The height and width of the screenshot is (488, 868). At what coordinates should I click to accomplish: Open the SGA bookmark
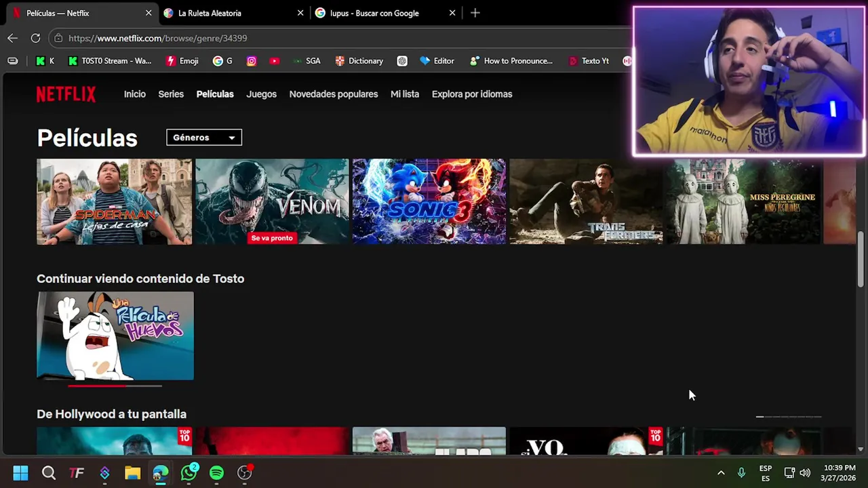pyautogui.click(x=307, y=61)
